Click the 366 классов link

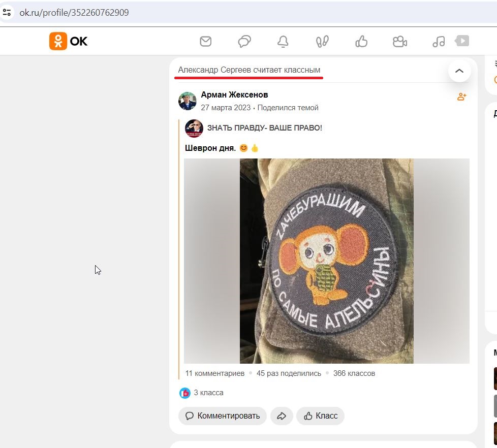[x=354, y=373]
